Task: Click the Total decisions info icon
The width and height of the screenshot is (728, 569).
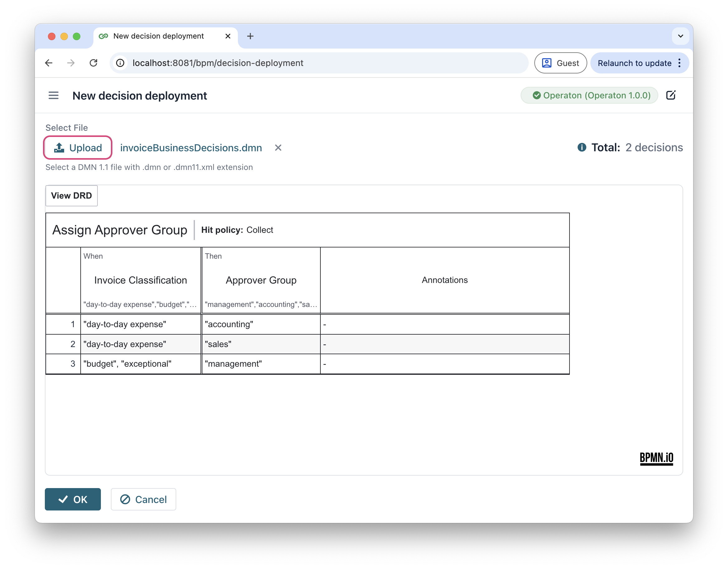Action: click(x=582, y=147)
